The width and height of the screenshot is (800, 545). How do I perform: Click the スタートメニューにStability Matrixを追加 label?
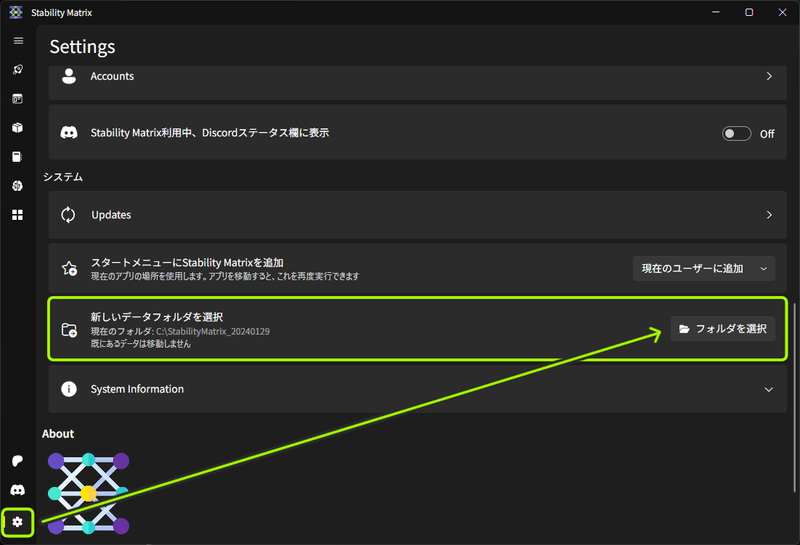pos(187,262)
